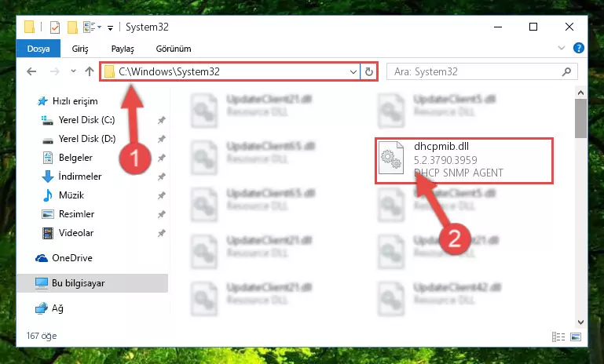This screenshot has width=604, height=364.
Task: Open the Dosya menu
Action: [x=38, y=49]
